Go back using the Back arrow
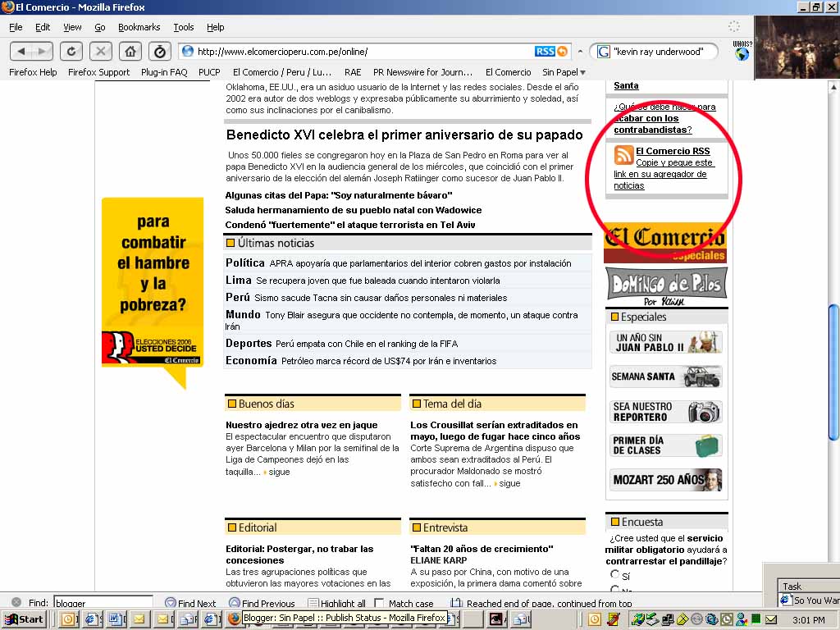The width and height of the screenshot is (840, 630). coord(21,52)
